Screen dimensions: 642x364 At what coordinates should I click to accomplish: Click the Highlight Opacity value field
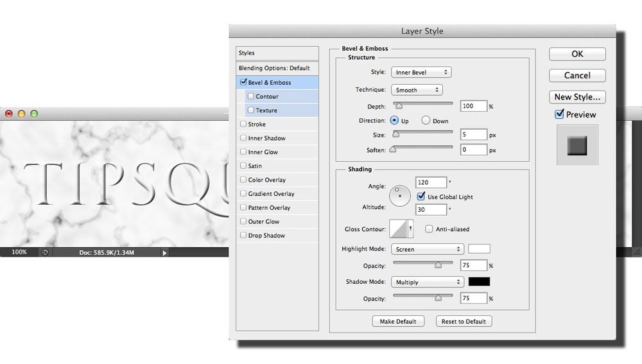point(474,265)
